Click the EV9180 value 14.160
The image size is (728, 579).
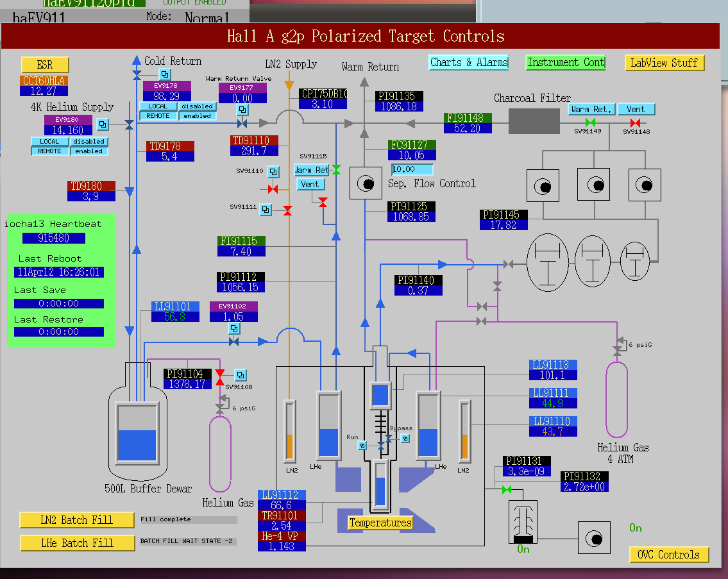click(68, 130)
